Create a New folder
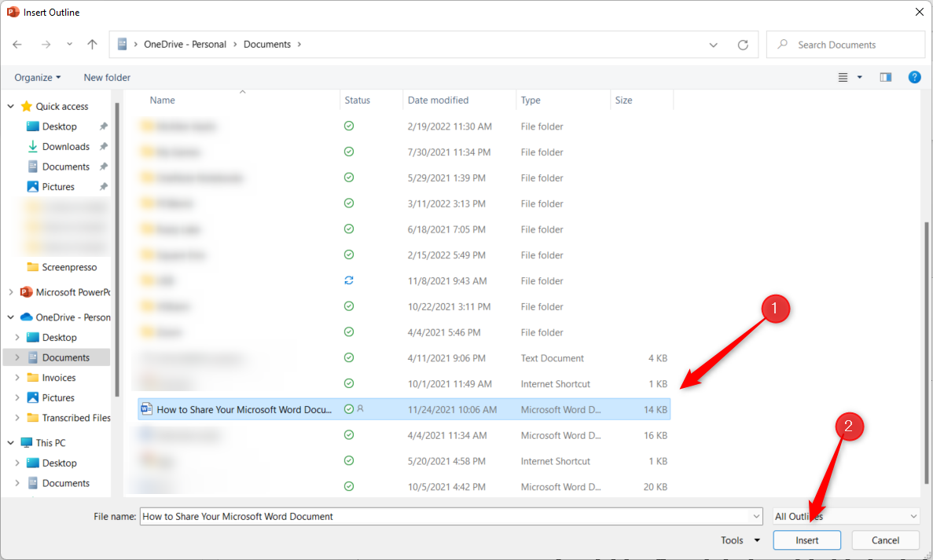 pos(106,77)
